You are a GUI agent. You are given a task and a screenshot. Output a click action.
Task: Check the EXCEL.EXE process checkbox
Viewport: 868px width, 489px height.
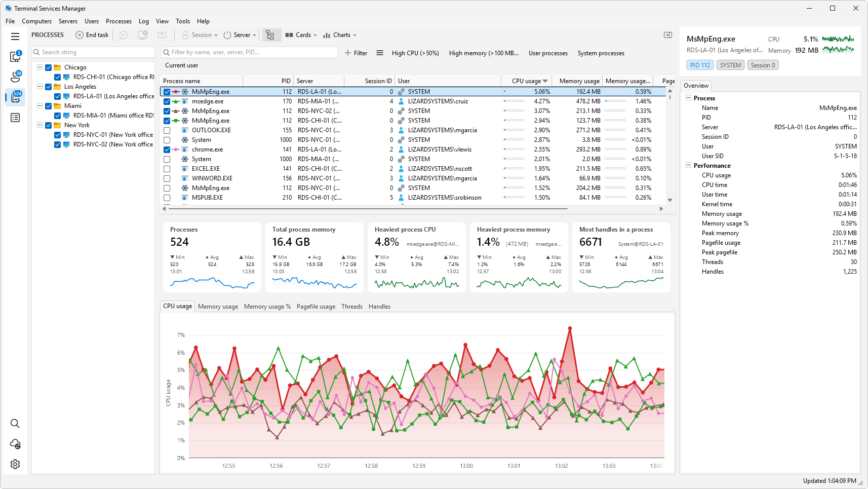tap(167, 169)
